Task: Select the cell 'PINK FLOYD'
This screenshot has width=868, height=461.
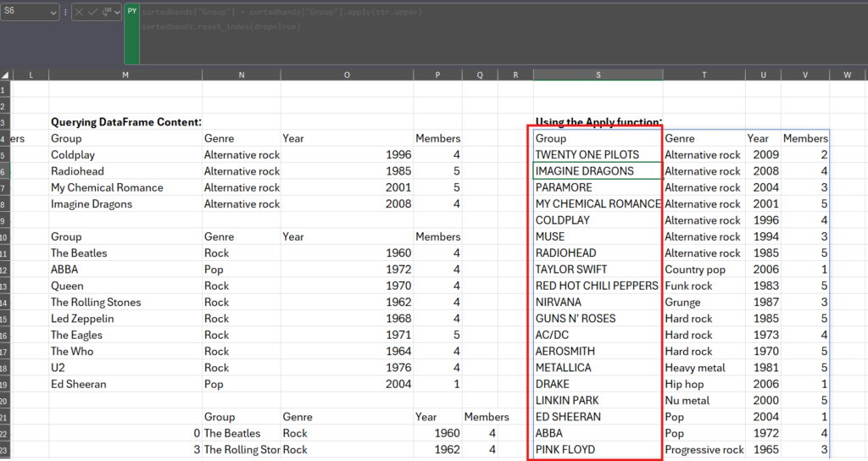Action: [598, 450]
